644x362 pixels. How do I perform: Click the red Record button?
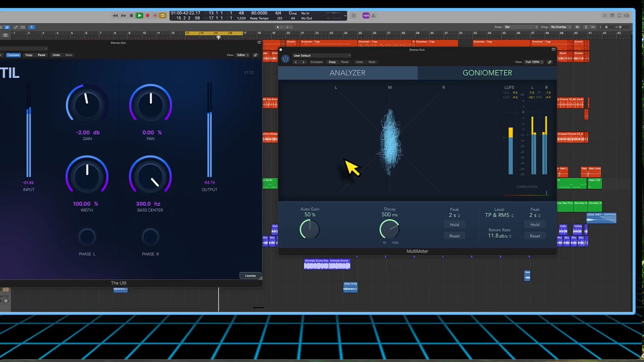point(147,15)
